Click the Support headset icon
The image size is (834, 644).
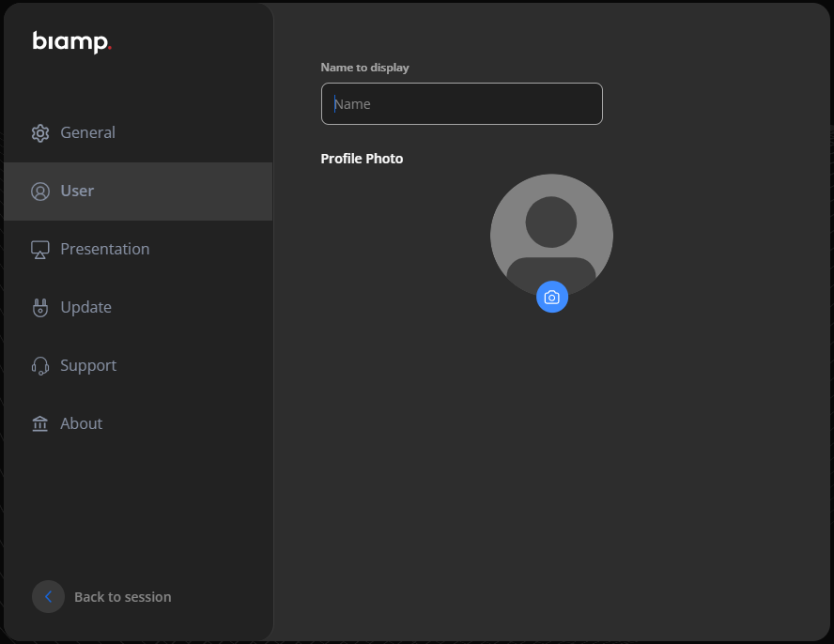(x=39, y=366)
